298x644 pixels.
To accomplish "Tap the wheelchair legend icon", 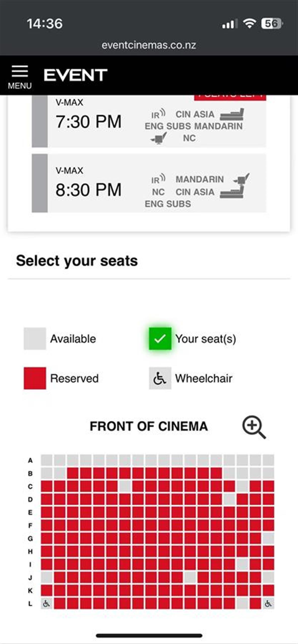I will click(160, 378).
